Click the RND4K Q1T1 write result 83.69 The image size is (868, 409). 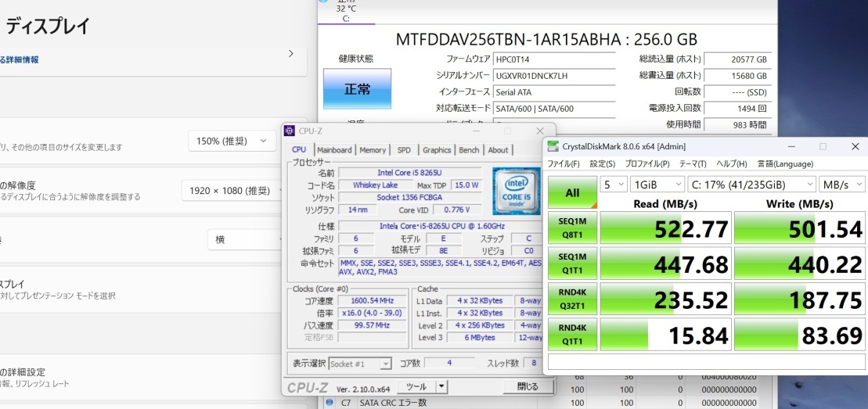pos(800,334)
